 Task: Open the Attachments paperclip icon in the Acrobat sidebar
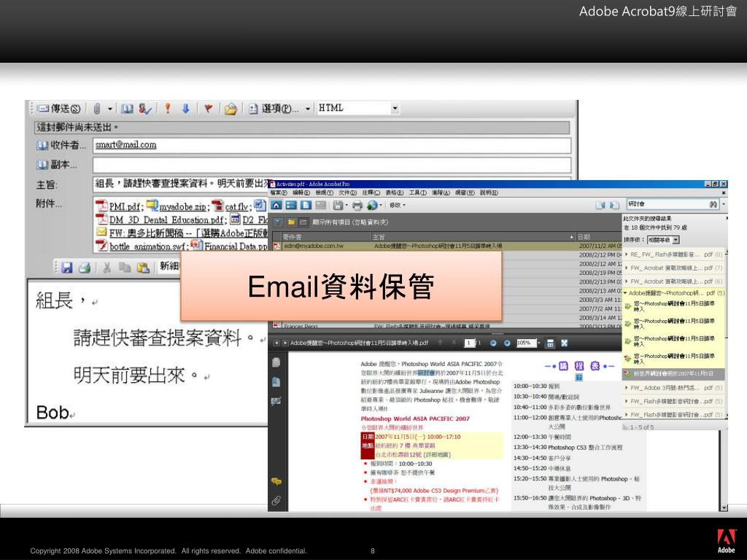pos(276,500)
